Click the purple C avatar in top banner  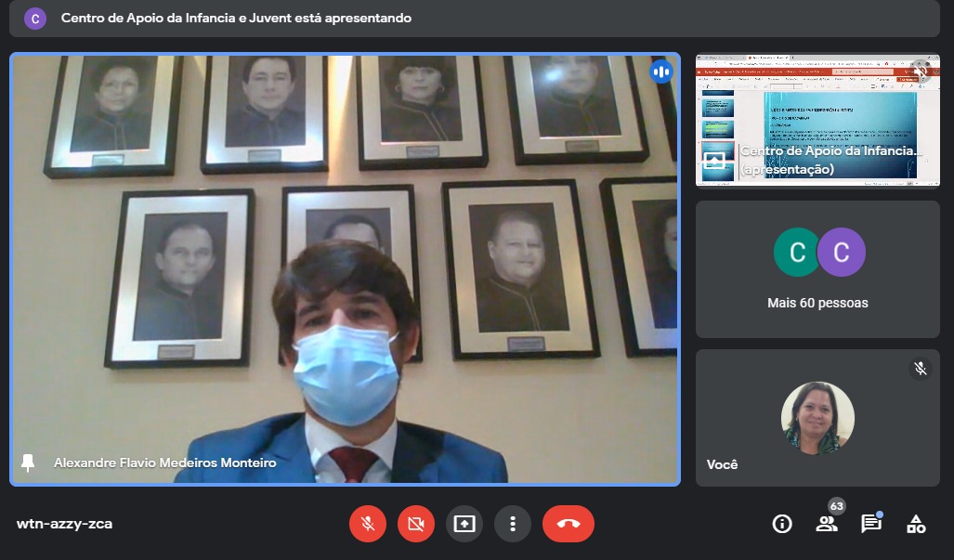(x=35, y=18)
